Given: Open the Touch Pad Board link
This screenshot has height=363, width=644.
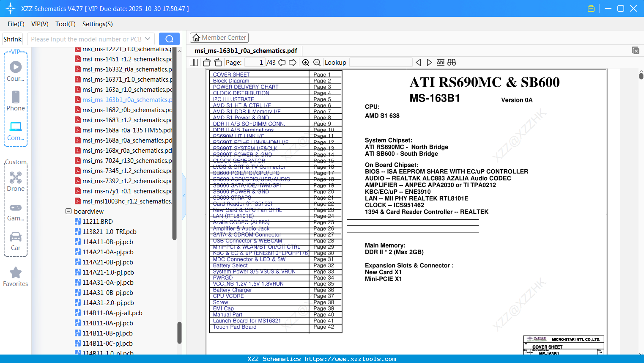Looking at the screenshot, I should (x=235, y=327).
